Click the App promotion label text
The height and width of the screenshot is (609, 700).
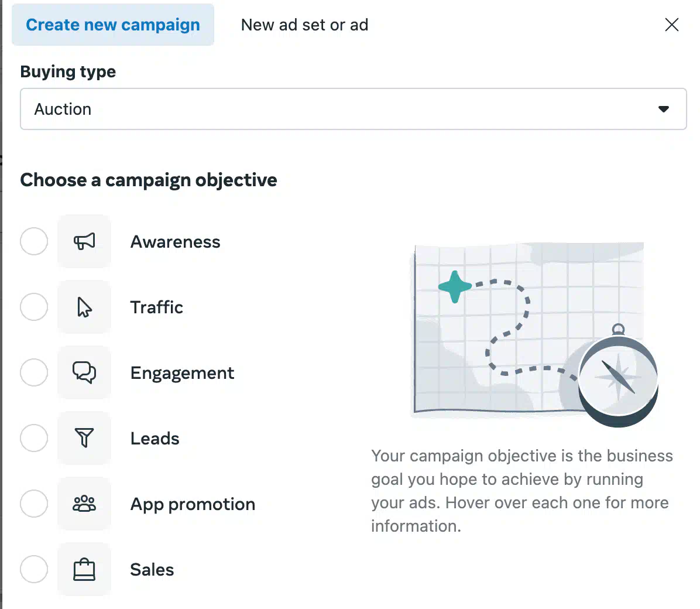(193, 504)
